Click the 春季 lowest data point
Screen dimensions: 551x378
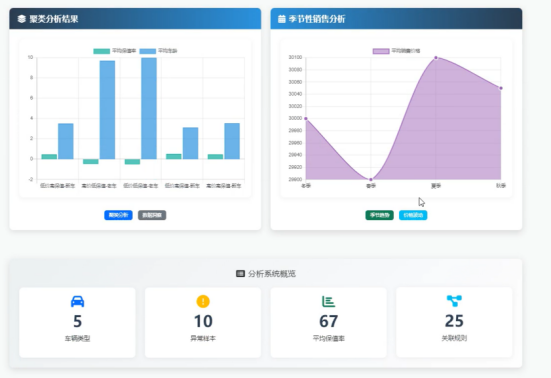(371, 180)
